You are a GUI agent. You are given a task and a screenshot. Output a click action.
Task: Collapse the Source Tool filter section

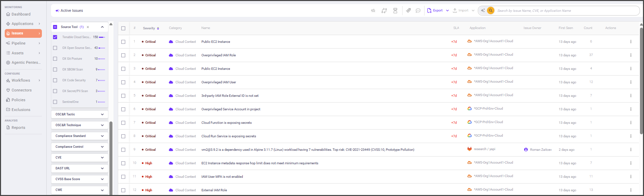click(x=102, y=27)
